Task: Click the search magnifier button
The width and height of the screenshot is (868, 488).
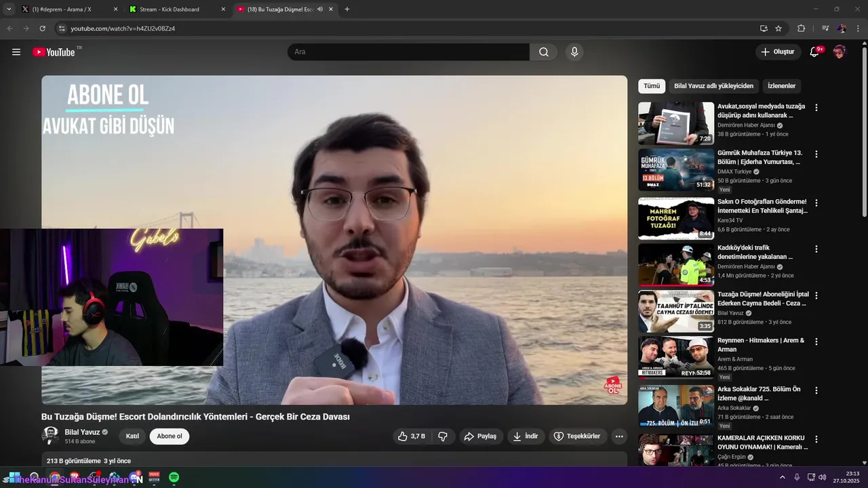Action: pyautogui.click(x=544, y=52)
